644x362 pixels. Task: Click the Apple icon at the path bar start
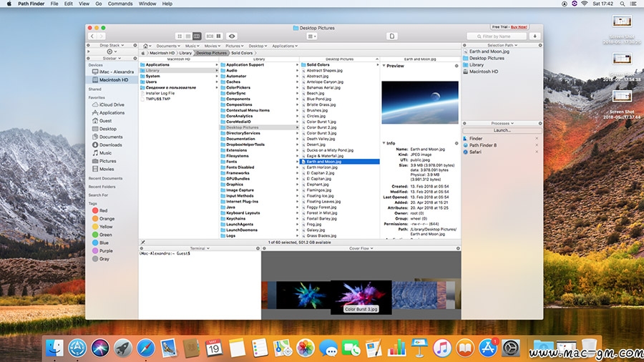click(x=143, y=53)
